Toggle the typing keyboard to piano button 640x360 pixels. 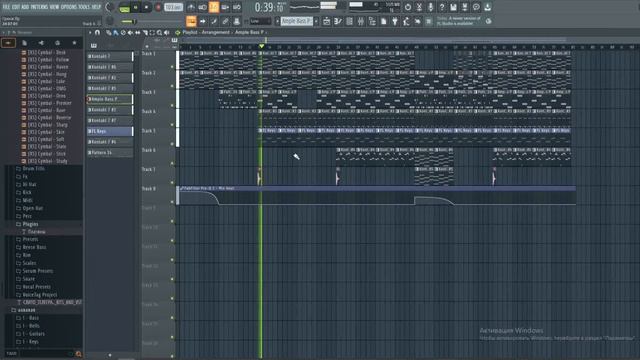pyautogui.click(x=191, y=21)
